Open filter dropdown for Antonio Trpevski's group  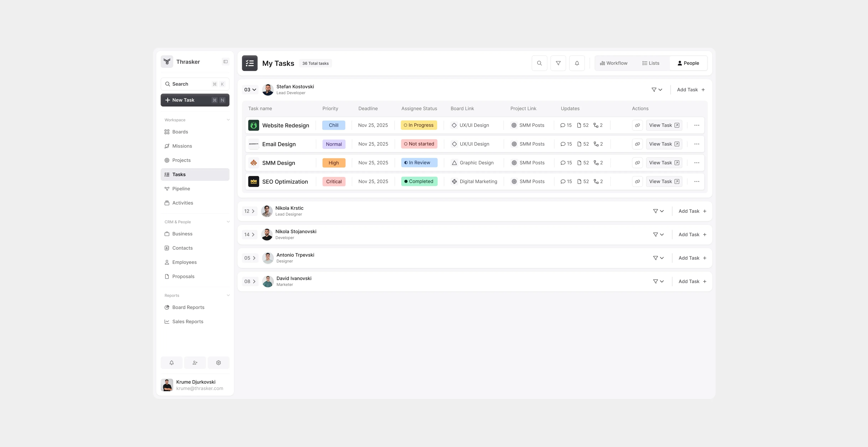click(658, 258)
